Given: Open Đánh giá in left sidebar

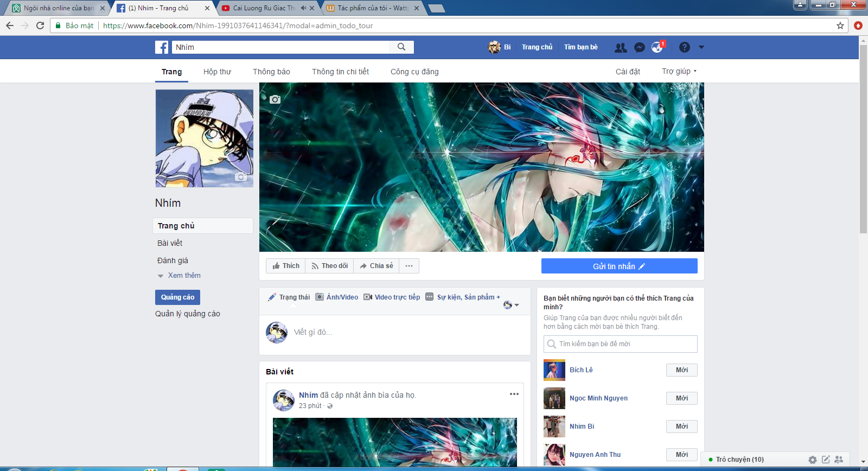Looking at the screenshot, I should coord(173,260).
